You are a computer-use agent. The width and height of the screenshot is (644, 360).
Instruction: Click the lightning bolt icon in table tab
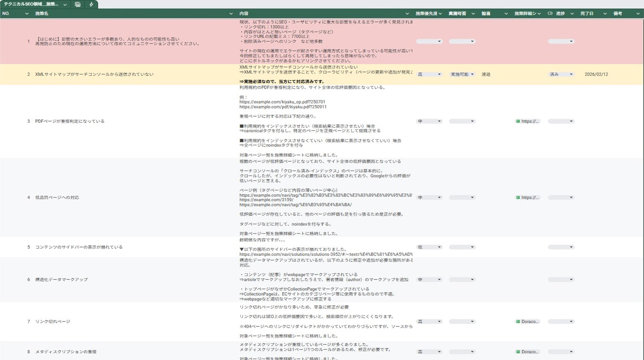pos(91,4)
